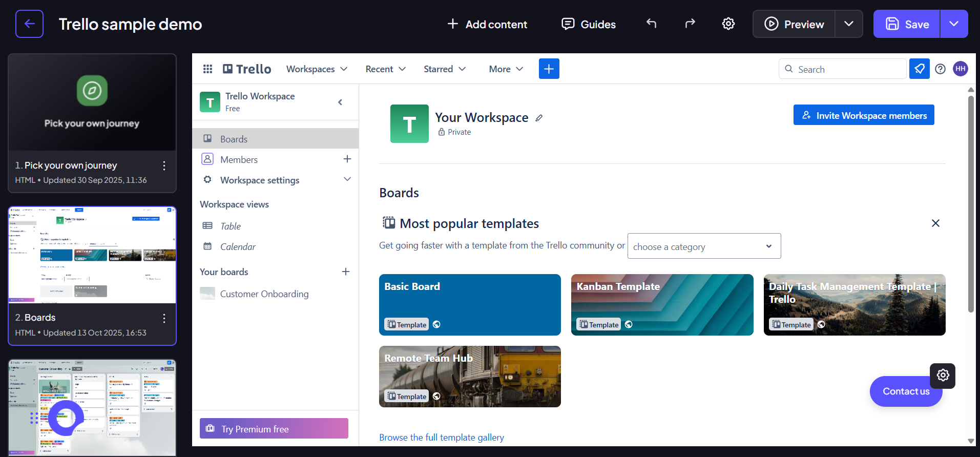Open the Remote Team Hub template card
980x457 pixels.
pyautogui.click(x=470, y=377)
